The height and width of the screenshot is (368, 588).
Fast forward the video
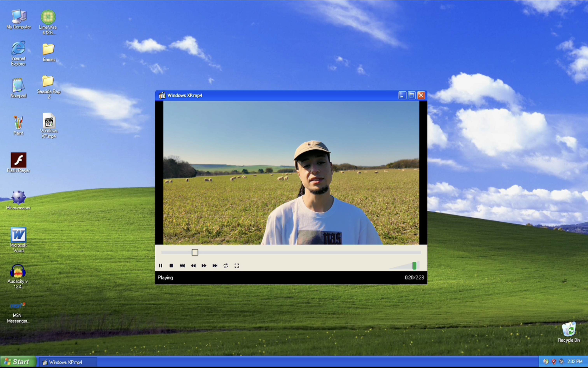point(204,265)
